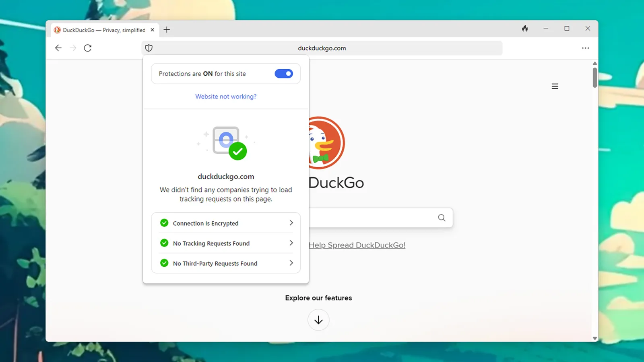Go back with the back arrow
This screenshot has width=644, height=362.
pos(58,48)
